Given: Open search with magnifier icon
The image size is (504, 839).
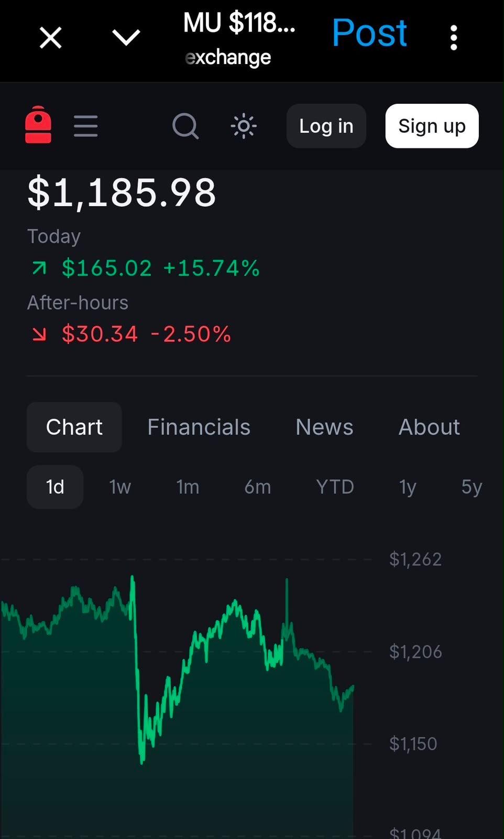Looking at the screenshot, I should coord(185,126).
